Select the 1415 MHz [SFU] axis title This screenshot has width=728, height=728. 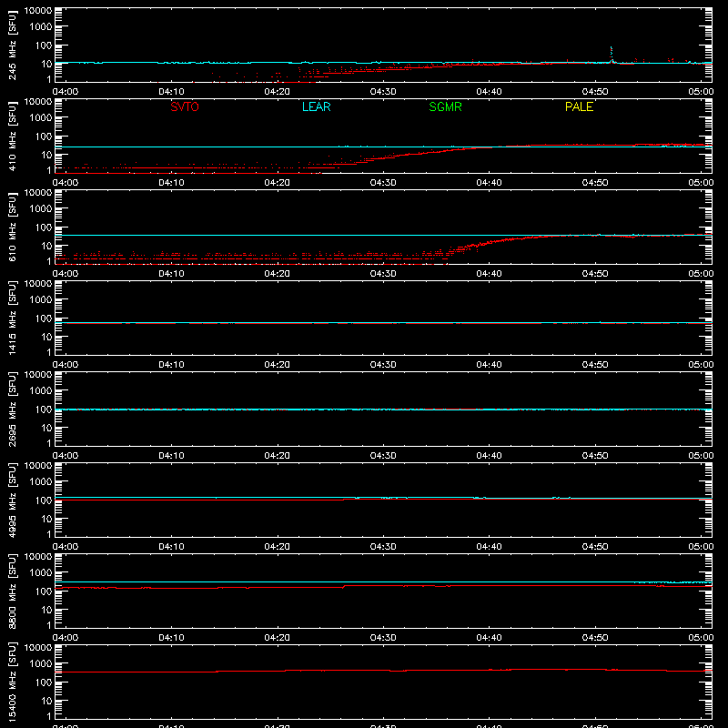[x=13, y=318]
